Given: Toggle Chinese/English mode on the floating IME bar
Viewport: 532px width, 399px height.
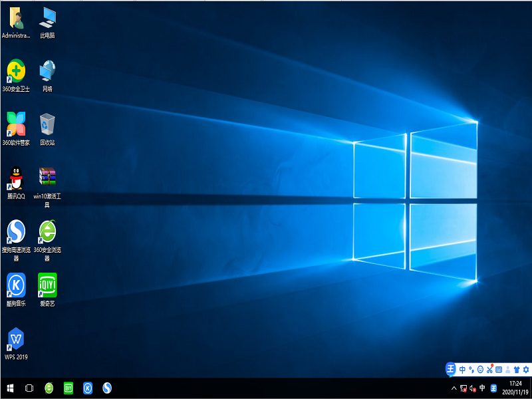Looking at the screenshot, I should tap(462, 369).
